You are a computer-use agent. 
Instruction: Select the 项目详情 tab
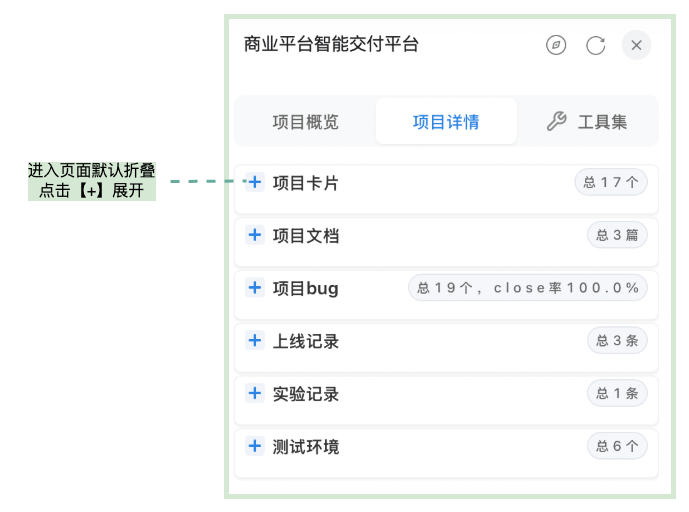point(446,122)
